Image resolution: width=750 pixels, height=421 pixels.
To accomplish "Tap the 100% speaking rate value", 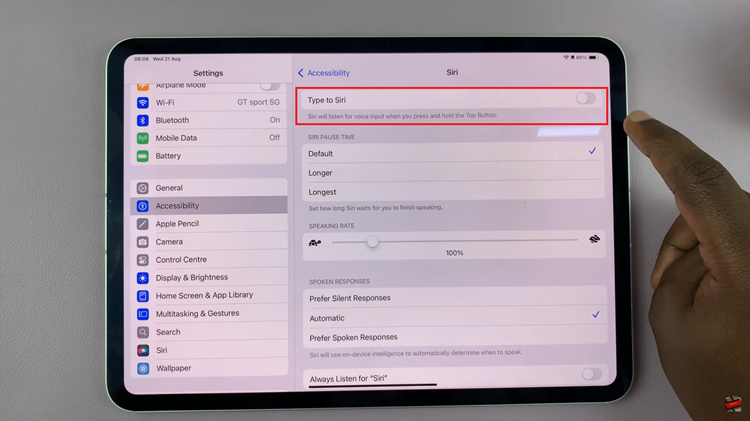I will coord(454,253).
